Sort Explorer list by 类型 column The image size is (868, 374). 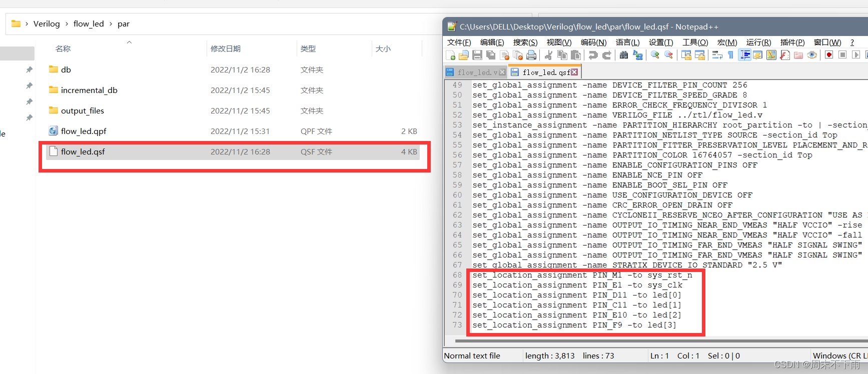pyautogui.click(x=308, y=48)
